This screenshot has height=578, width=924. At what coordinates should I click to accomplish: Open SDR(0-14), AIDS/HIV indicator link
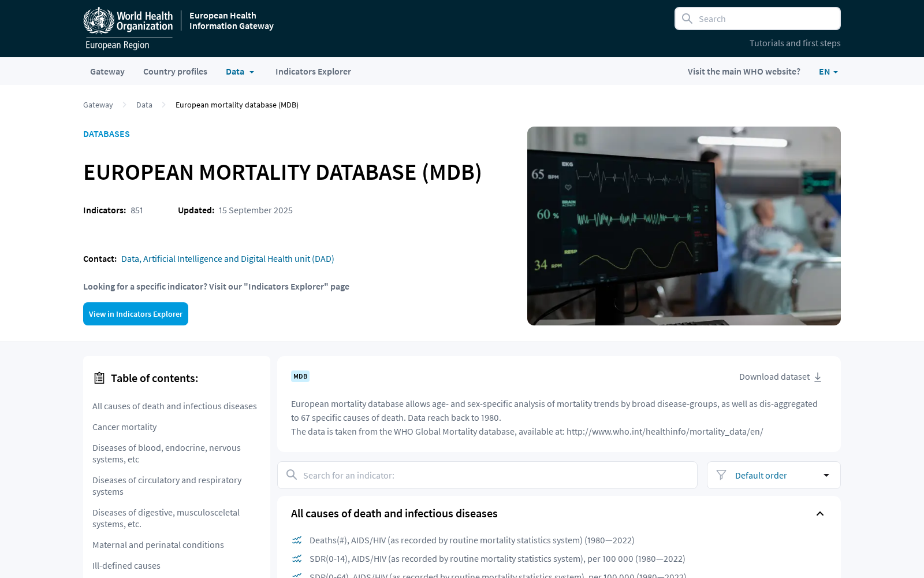coord(497,558)
